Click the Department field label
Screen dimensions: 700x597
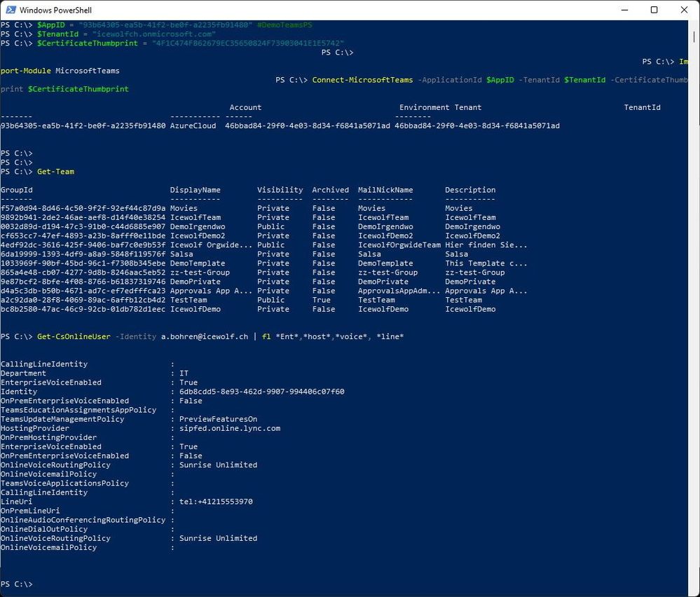(23, 373)
